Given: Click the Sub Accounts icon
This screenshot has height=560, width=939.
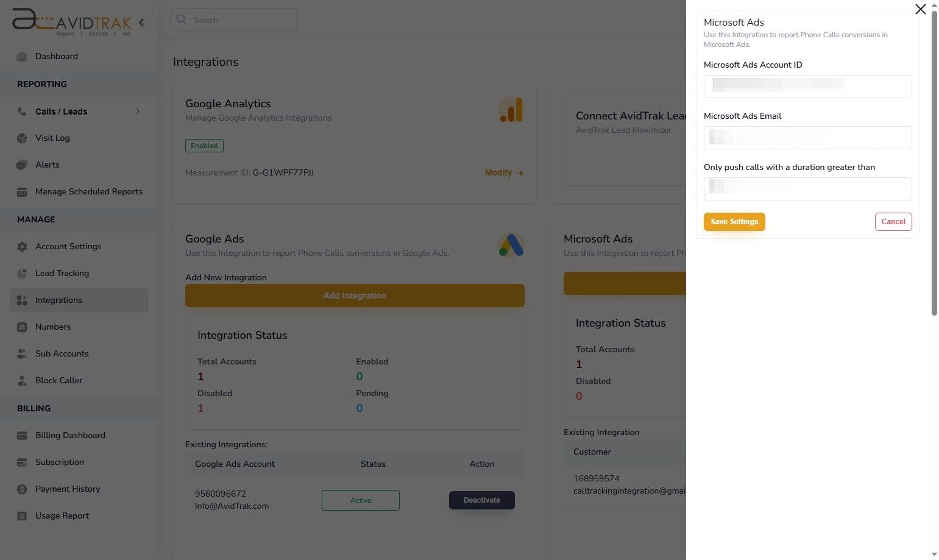Looking at the screenshot, I should 23,353.
